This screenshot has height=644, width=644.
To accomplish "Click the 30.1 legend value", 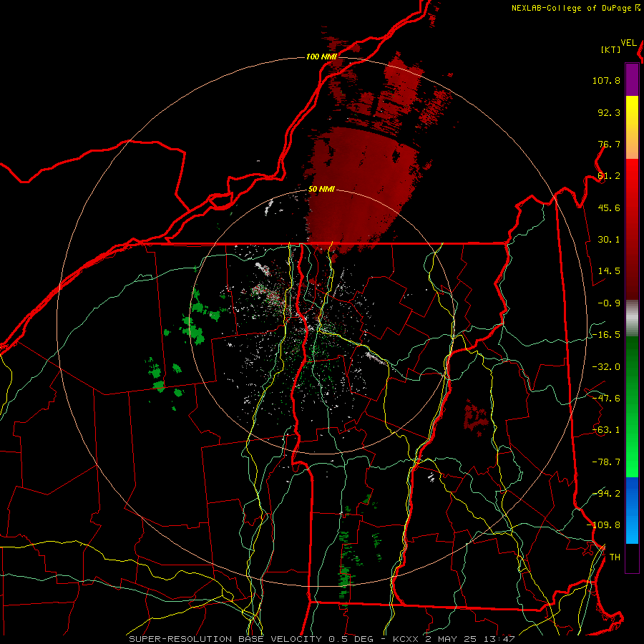I will click(609, 240).
